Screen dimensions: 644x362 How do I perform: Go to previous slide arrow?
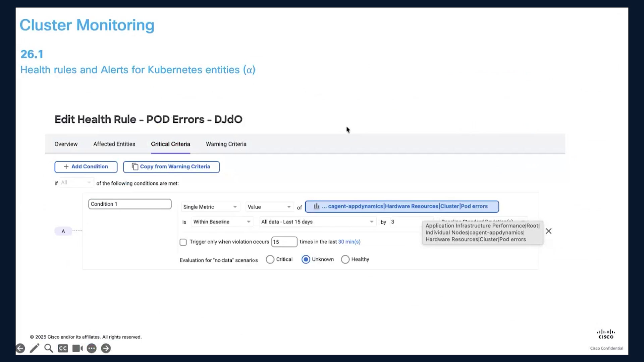point(20,349)
